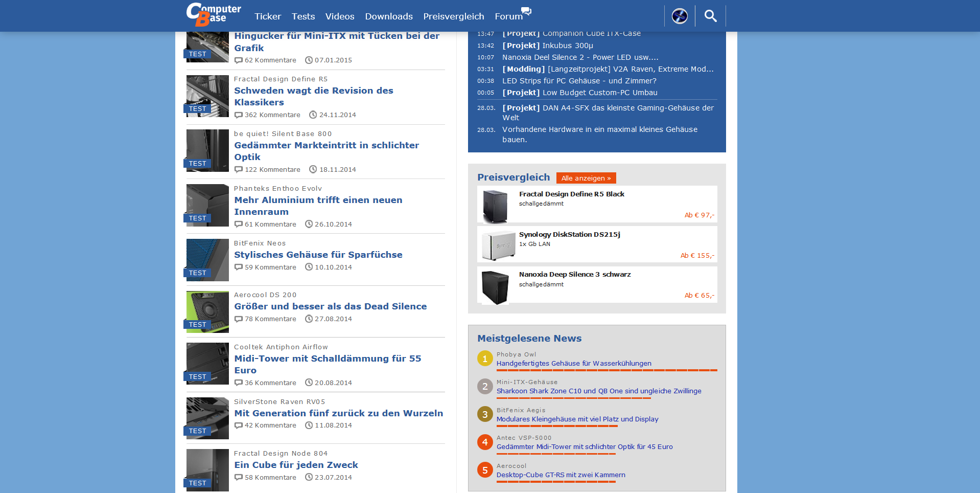Click clock icon beside 10.10.2014
The height and width of the screenshot is (493, 980).
pos(309,267)
